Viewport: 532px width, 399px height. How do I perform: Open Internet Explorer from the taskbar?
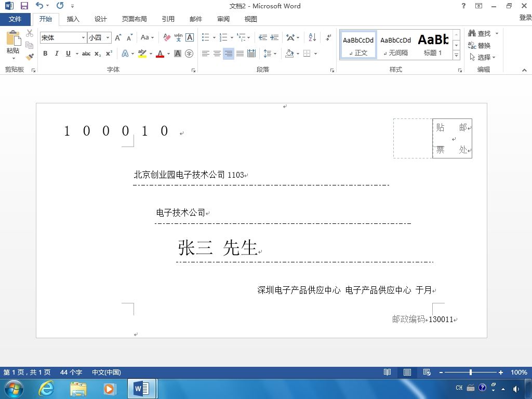[46, 388]
